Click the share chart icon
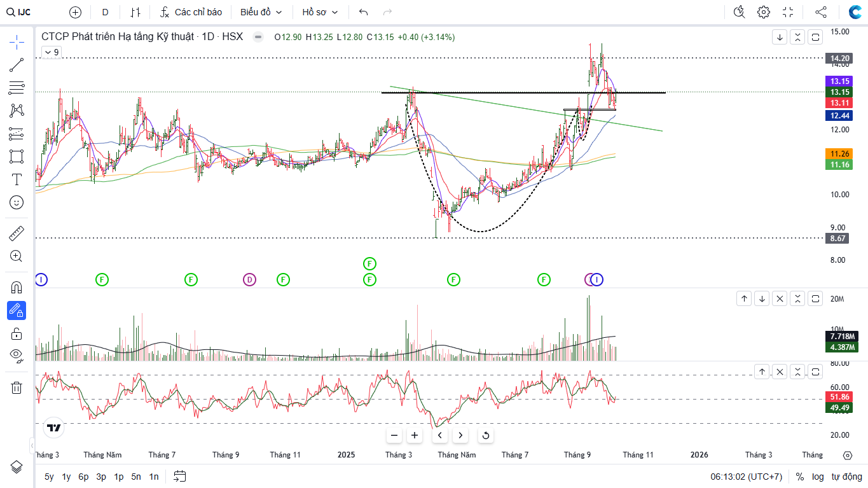This screenshot has width=868, height=488. [821, 12]
